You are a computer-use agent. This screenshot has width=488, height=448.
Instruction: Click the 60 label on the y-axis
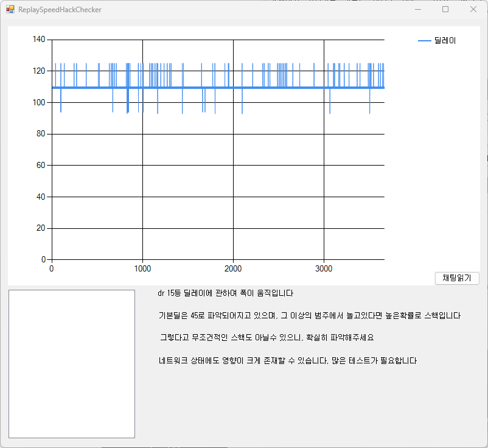(x=41, y=165)
